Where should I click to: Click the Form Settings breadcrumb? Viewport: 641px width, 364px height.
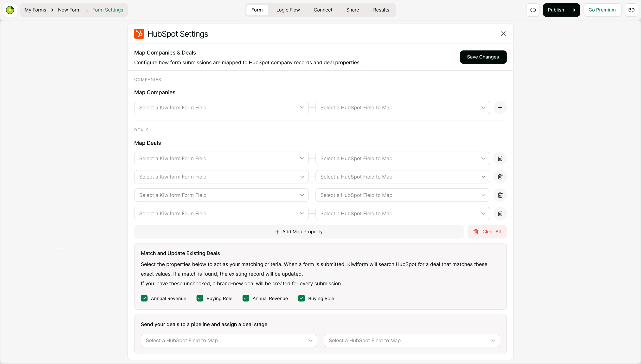coord(108,10)
